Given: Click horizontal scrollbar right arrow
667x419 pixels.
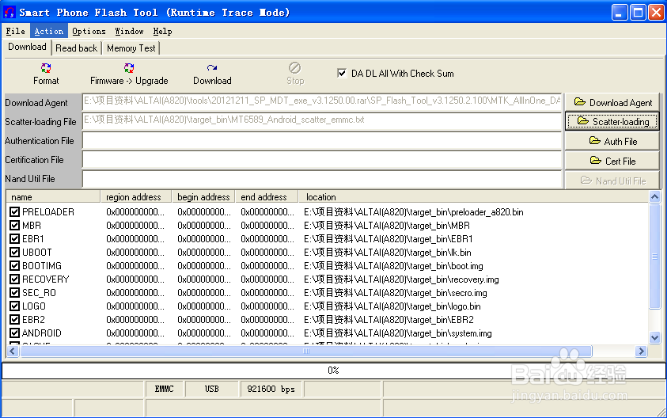Looking at the screenshot, I should [x=641, y=351].
